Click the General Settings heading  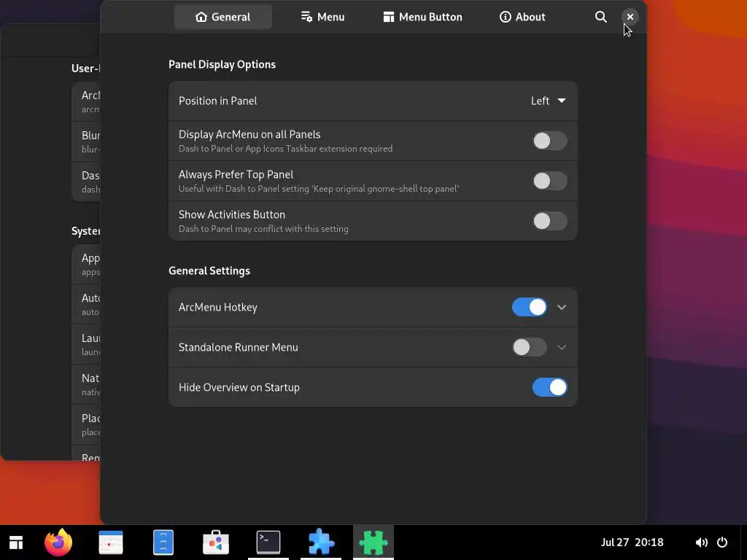point(209,271)
